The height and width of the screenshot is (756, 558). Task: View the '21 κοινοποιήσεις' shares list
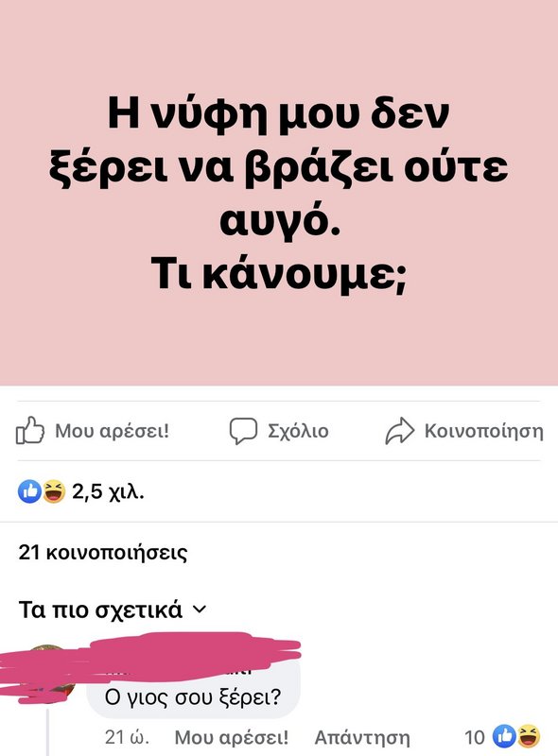103,553
